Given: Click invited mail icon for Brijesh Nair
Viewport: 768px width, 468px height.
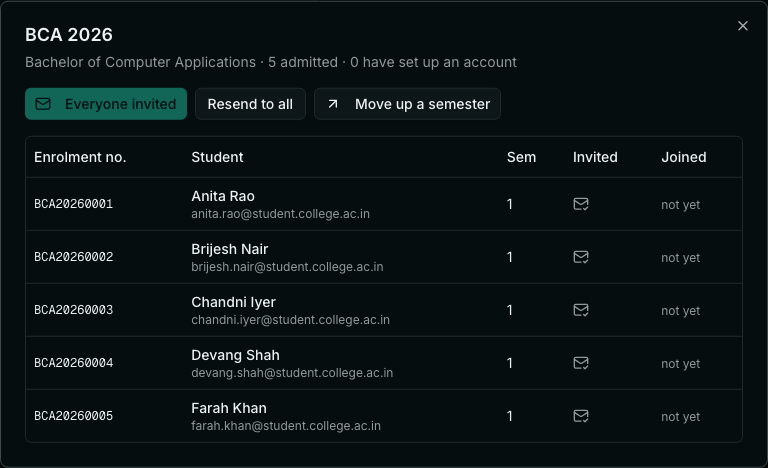Looking at the screenshot, I should [581, 257].
